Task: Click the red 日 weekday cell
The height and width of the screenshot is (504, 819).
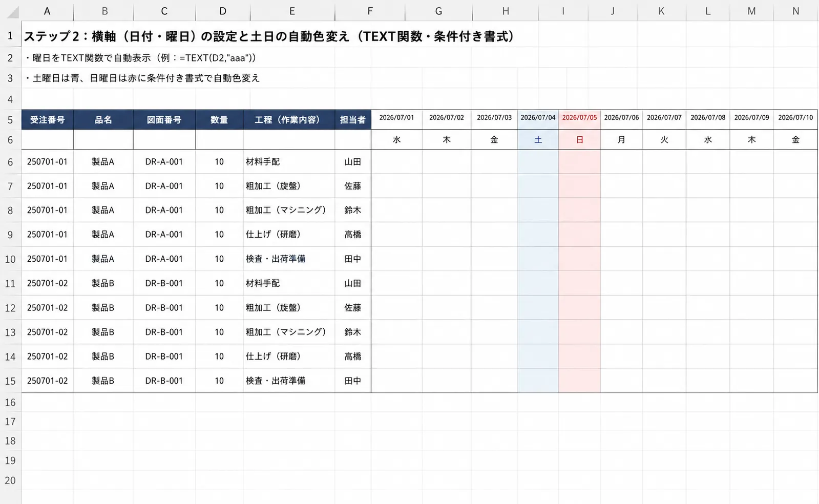Action: (579, 139)
